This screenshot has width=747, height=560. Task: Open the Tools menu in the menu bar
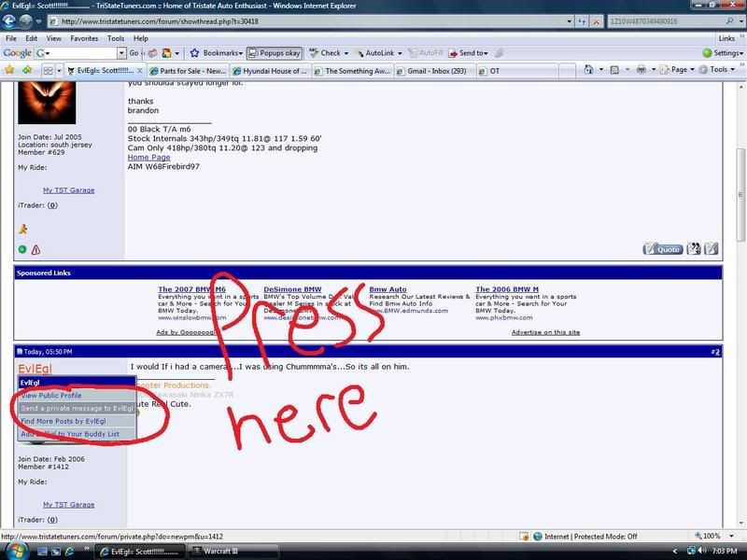115,38
